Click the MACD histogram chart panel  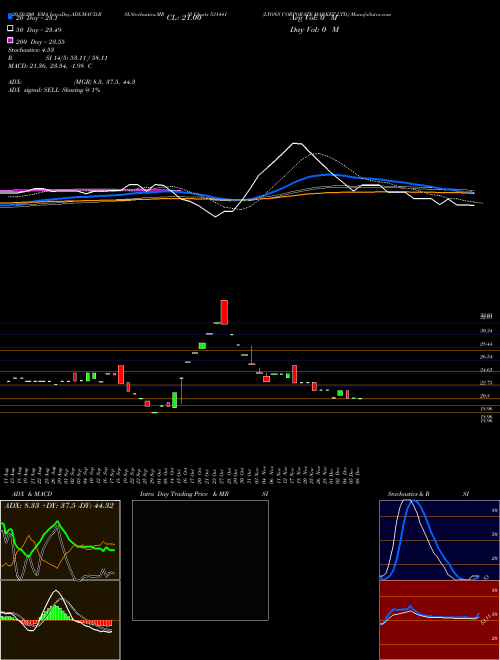click(x=60, y=620)
